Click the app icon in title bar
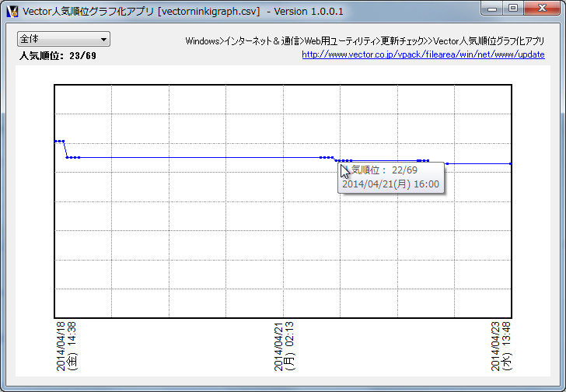 coord(12,11)
